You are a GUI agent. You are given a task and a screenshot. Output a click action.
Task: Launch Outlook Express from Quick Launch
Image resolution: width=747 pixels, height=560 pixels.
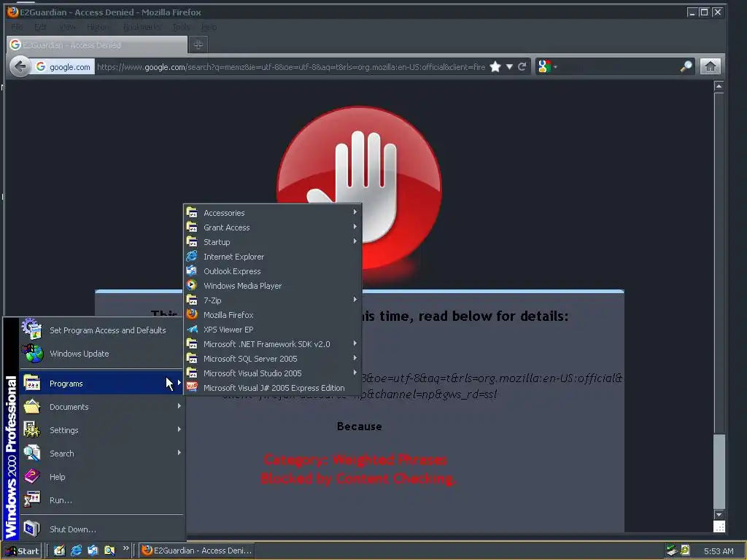(x=93, y=551)
